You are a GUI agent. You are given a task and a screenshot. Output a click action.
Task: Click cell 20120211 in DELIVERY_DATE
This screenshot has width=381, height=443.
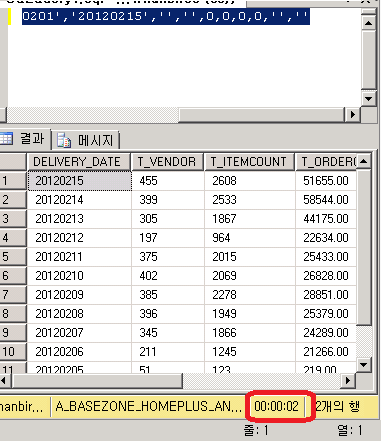(x=80, y=257)
